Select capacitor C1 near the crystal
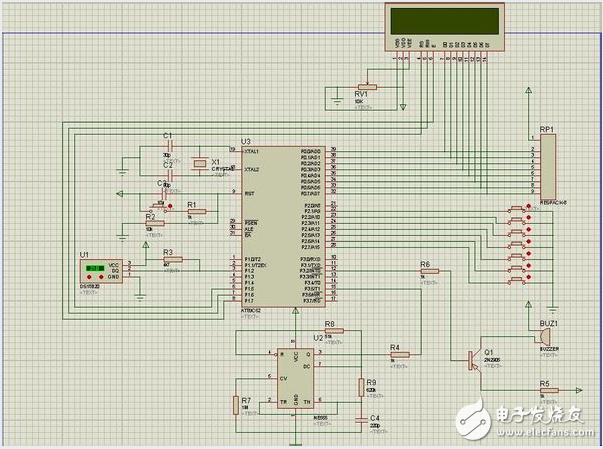This screenshot has height=449, width=603. pyautogui.click(x=172, y=146)
